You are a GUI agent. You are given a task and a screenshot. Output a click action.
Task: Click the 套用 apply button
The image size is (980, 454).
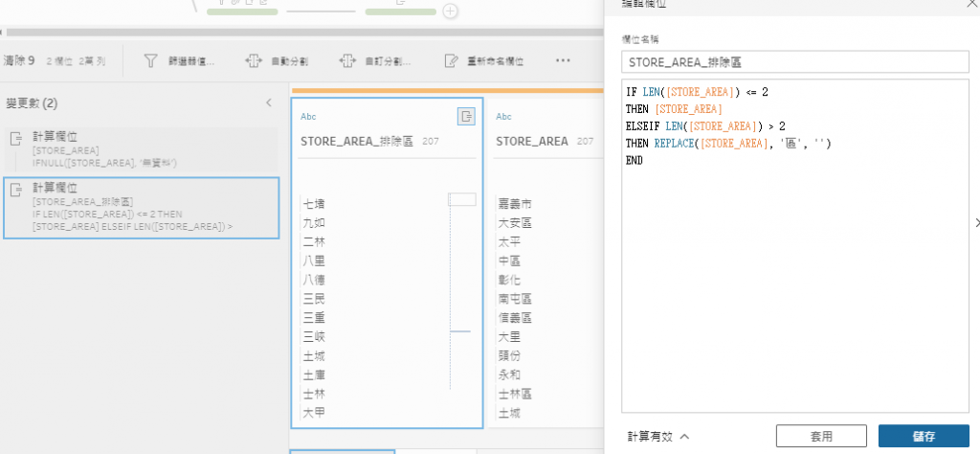click(821, 437)
